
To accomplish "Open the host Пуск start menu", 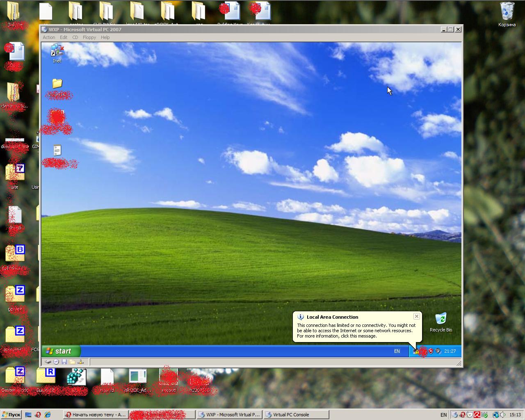I will tap(11, 415).
